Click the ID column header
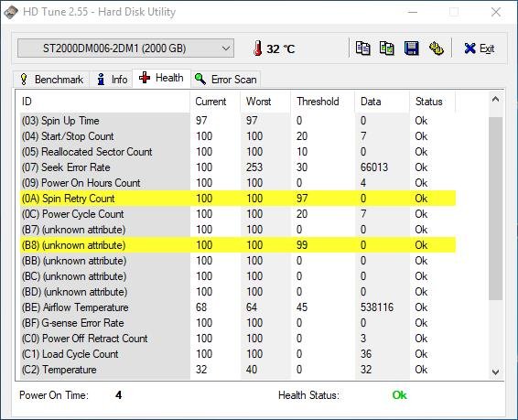 (103, 102)
